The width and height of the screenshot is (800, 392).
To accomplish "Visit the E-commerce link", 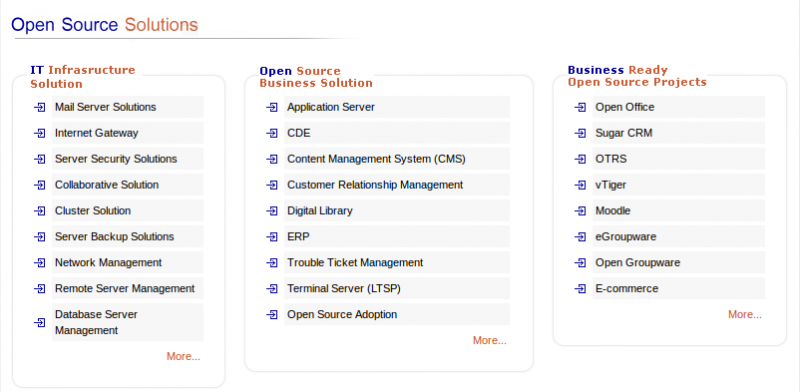I will [627, 288].
